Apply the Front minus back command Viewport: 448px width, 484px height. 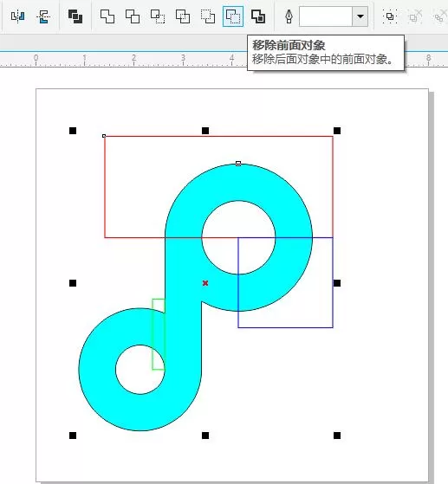click(x=208, y=16)
